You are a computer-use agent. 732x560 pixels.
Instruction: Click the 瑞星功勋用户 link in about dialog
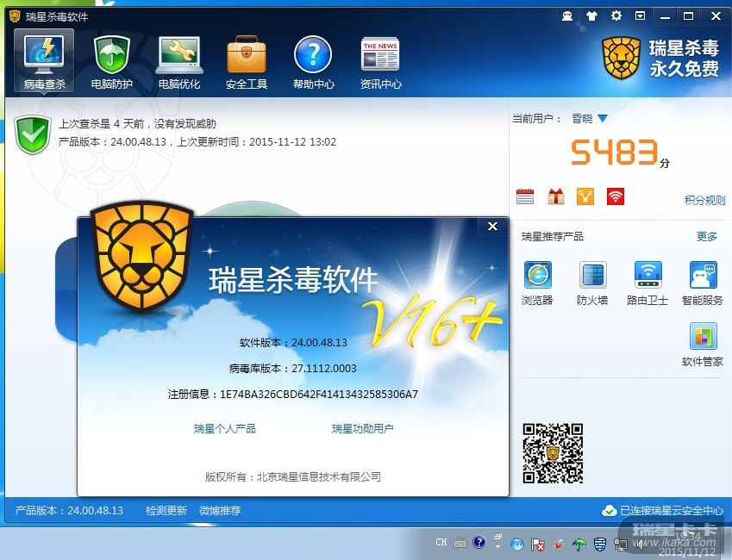coord(363,428)
